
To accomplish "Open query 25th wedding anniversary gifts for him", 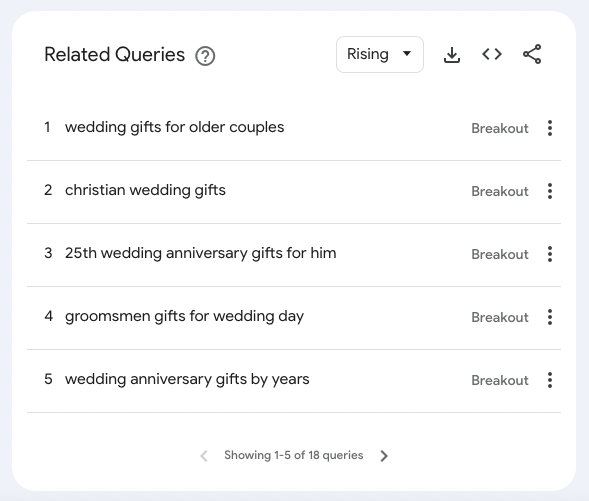I will [x=201, y=254].
